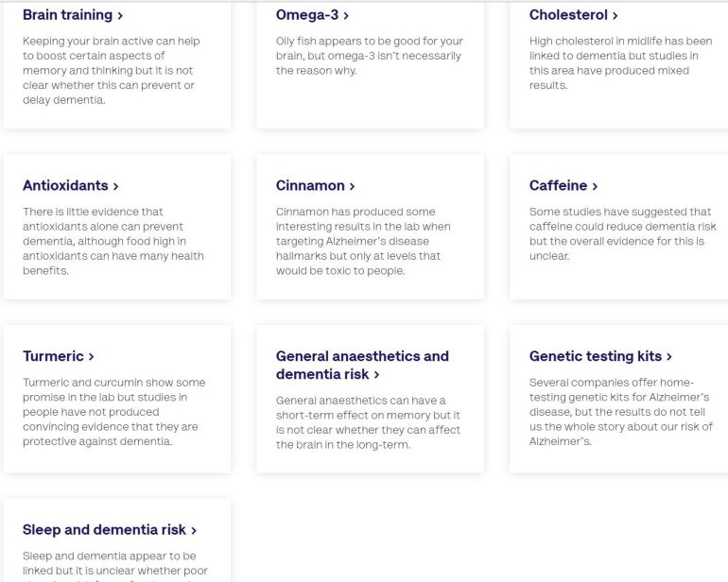Open the Cinnamon heading link
Image resolution: width=728 pixels, height=582 pixels.
pos(309,186)
